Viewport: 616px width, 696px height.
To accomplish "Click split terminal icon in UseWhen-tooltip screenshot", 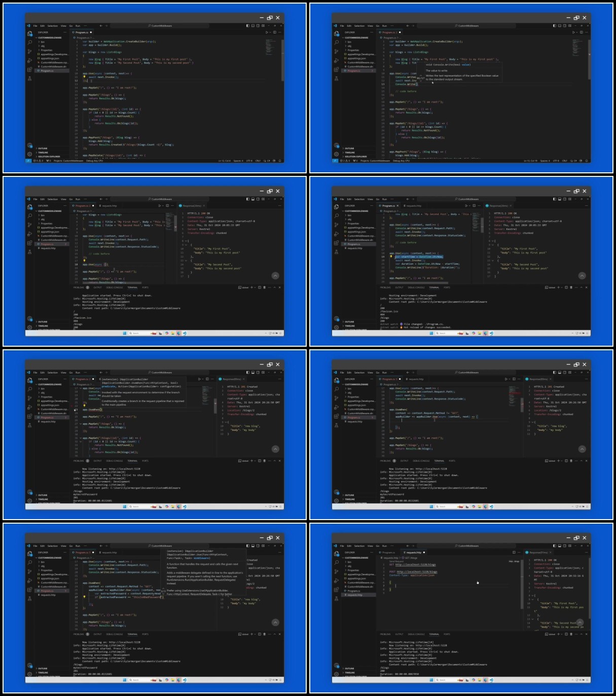I will pos(260,461).
